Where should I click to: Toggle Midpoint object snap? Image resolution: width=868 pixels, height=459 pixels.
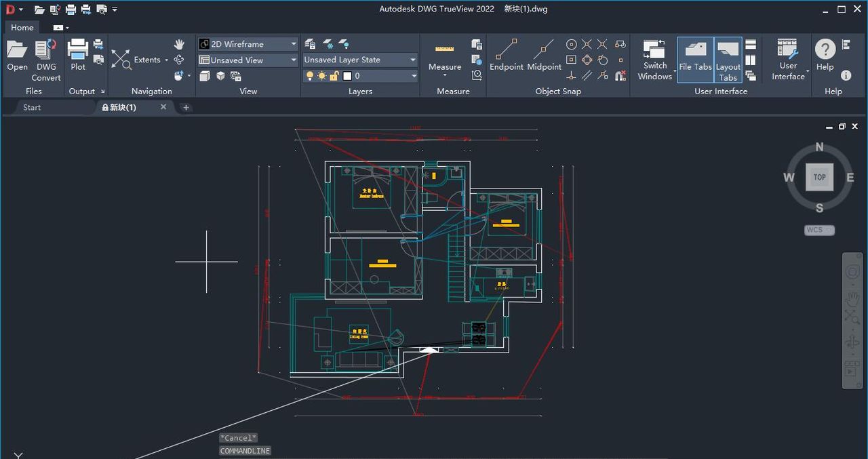(x=544, y=54)
